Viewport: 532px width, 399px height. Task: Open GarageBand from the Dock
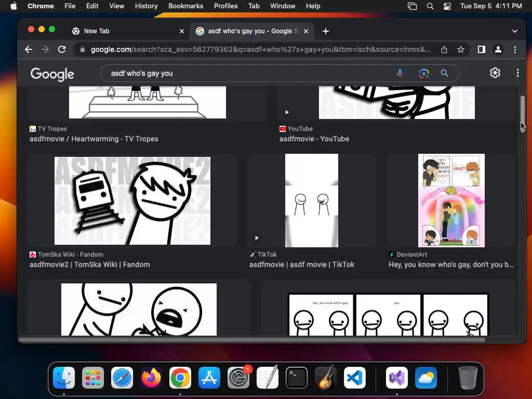(x=326, y=378)
